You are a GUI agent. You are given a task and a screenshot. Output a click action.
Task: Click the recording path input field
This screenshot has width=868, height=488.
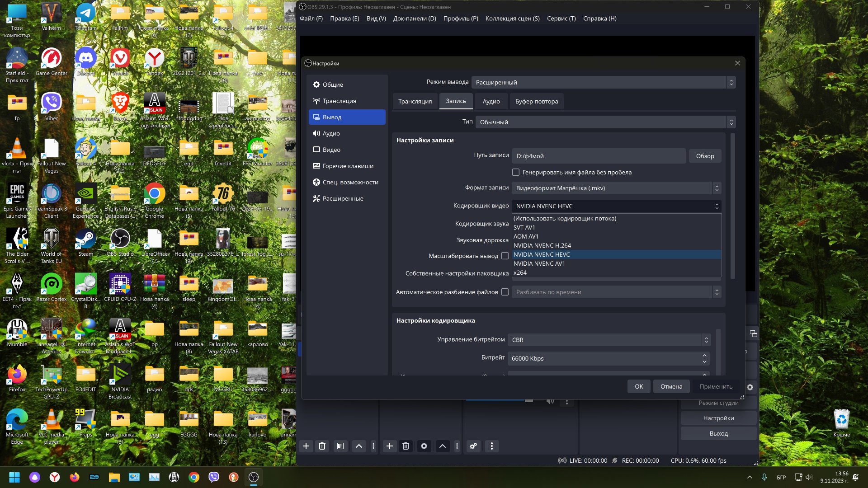(599, 156)
